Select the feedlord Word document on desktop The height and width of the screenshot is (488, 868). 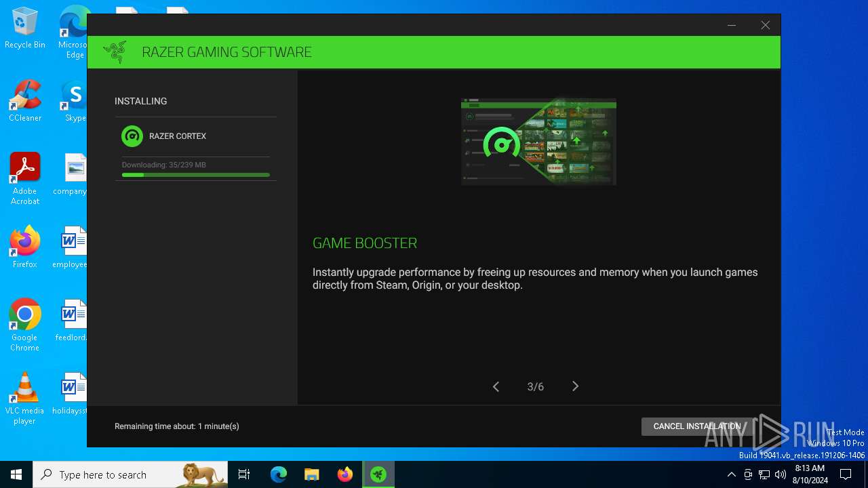tap(72, 321)
